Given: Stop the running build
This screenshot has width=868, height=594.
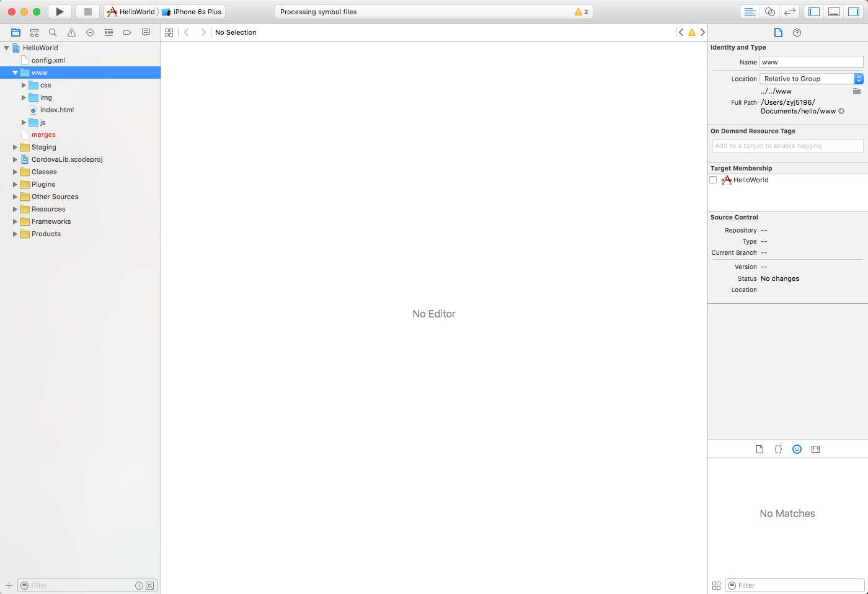Looking at the screenshot, I should pyautogui.click(x=88, y=12).
